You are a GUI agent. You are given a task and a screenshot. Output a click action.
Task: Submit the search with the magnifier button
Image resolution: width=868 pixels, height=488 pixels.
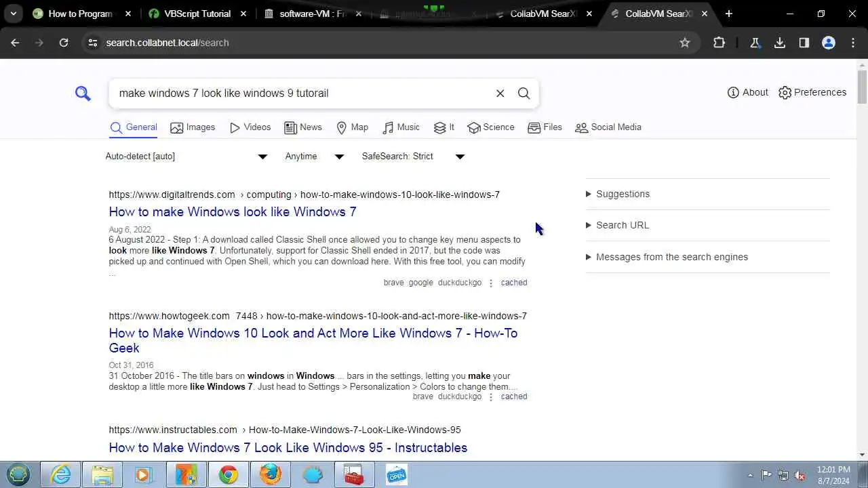524,94
